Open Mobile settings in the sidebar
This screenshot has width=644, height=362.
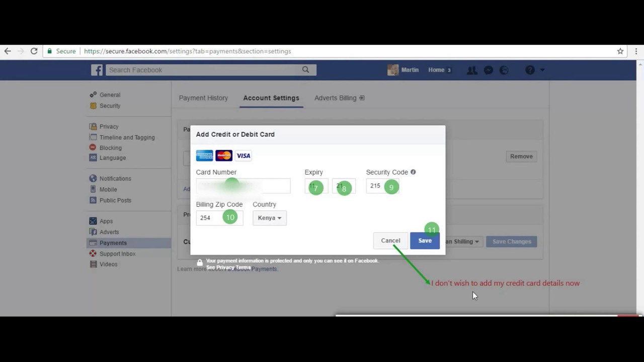pos(108,190)
